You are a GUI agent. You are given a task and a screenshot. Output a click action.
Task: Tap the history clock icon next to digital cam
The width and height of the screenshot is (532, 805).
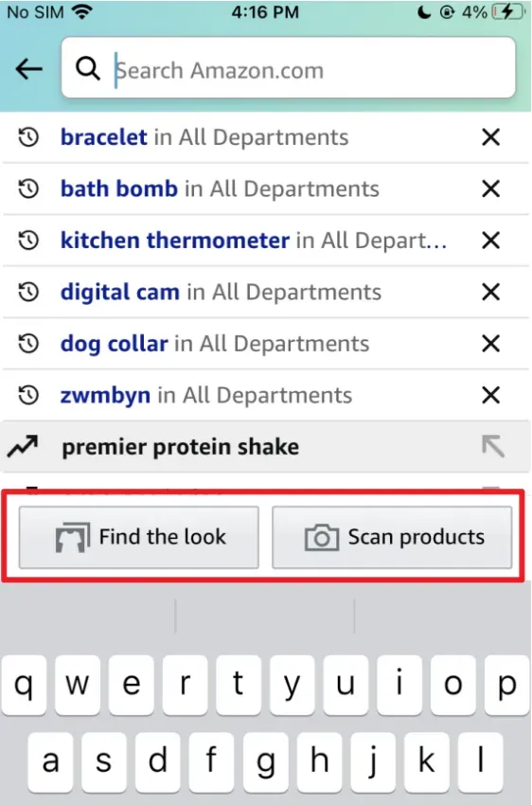point(28,292)
